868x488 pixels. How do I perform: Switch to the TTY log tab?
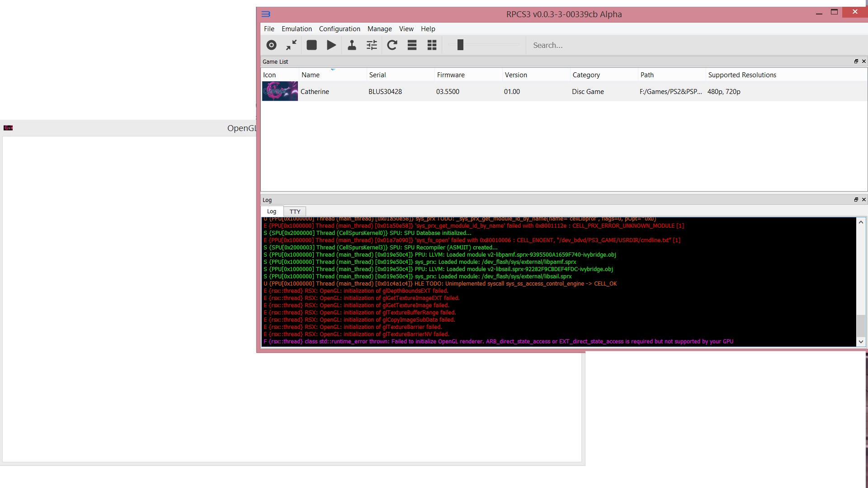pyautogui.click(x=295, y=211)
